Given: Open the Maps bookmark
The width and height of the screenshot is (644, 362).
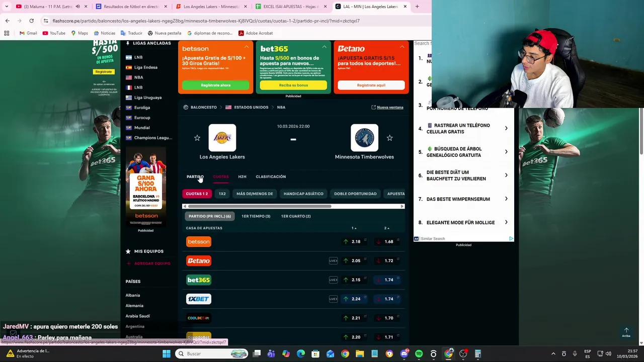Looking at the screenshot, I should coord(79,33).
